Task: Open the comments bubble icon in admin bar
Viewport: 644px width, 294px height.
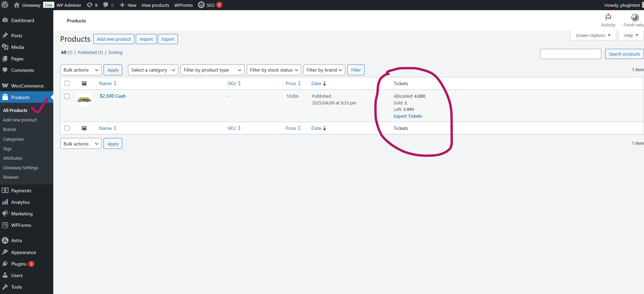Action: [x=106, y=5]
